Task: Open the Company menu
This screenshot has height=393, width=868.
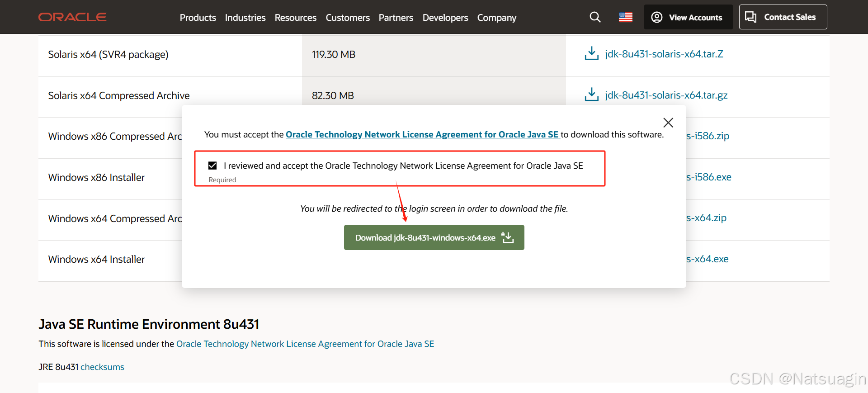Action: [497, 17]
